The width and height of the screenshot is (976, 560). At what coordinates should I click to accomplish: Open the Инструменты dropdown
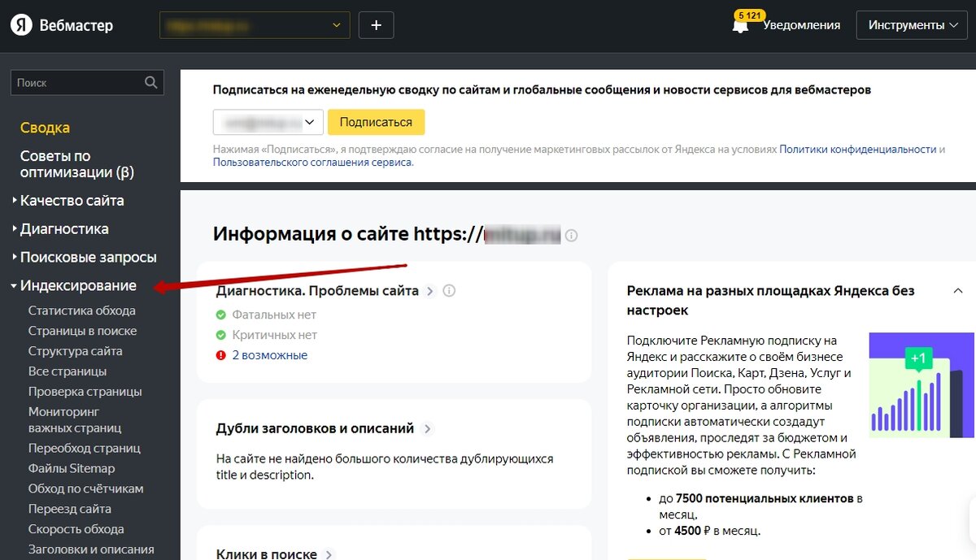tap(912, 25)
